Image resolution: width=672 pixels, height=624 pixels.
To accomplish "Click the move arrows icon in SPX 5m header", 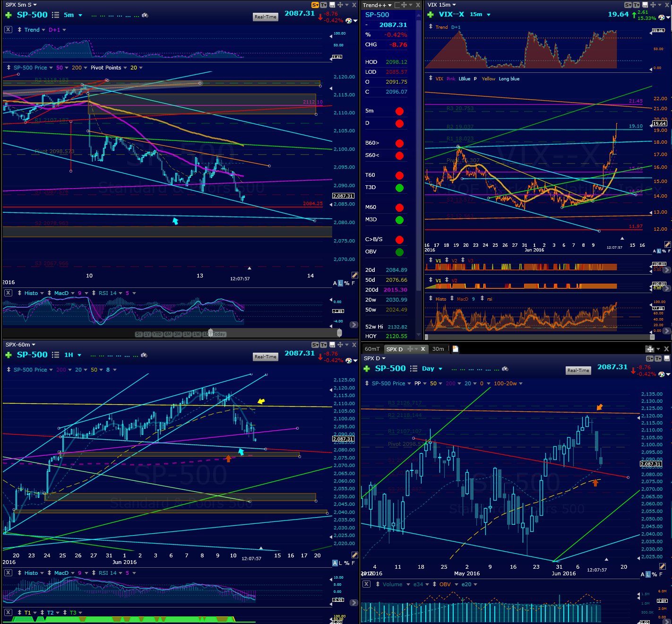I will click(340, 5).
